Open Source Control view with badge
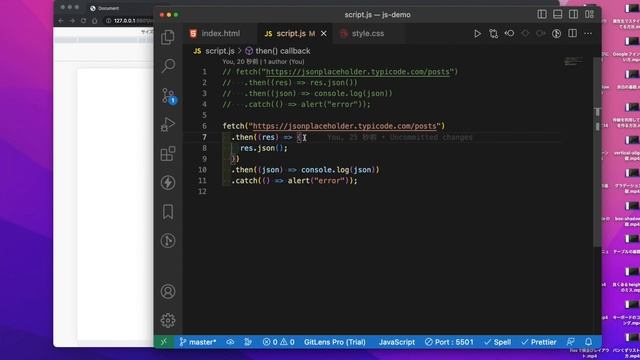Screen dimensions: 640x360 [168, 96]
